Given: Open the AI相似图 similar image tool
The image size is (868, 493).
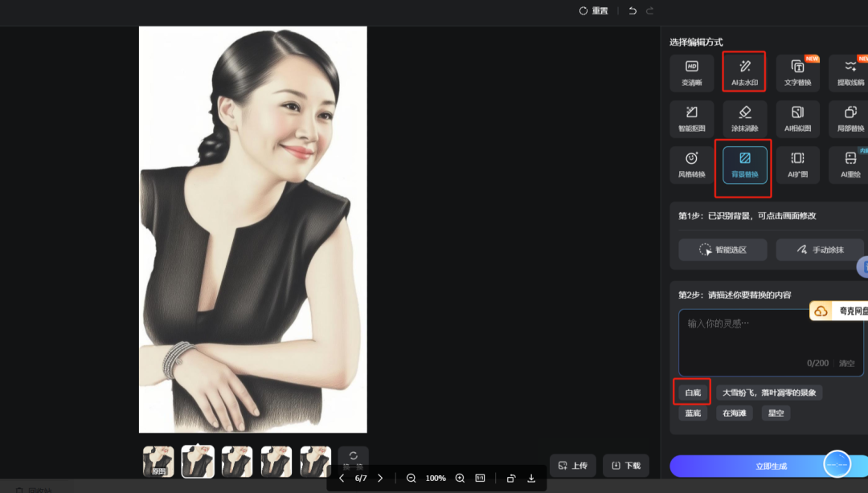Looking at the screenshot, I should pyautogui.click(x=797, y=119).
